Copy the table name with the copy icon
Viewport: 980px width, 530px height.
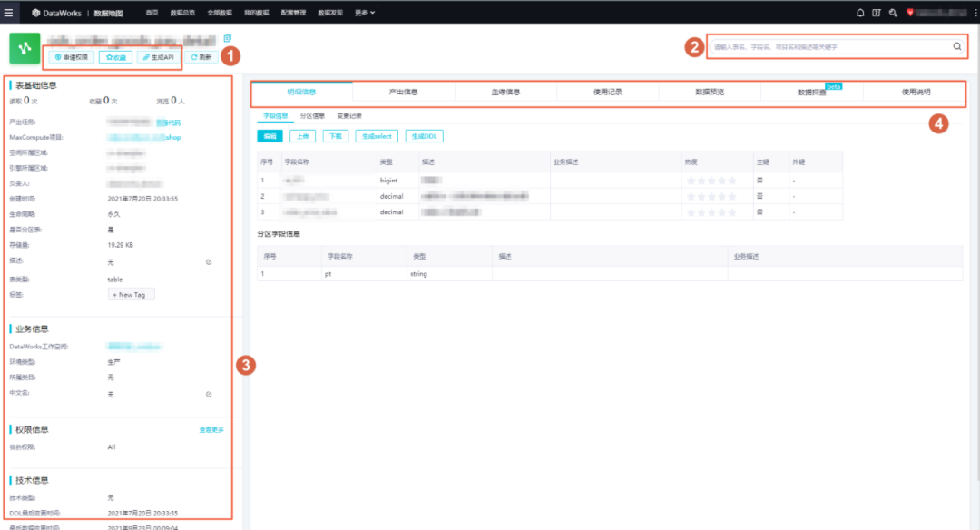tap(227, 38)
